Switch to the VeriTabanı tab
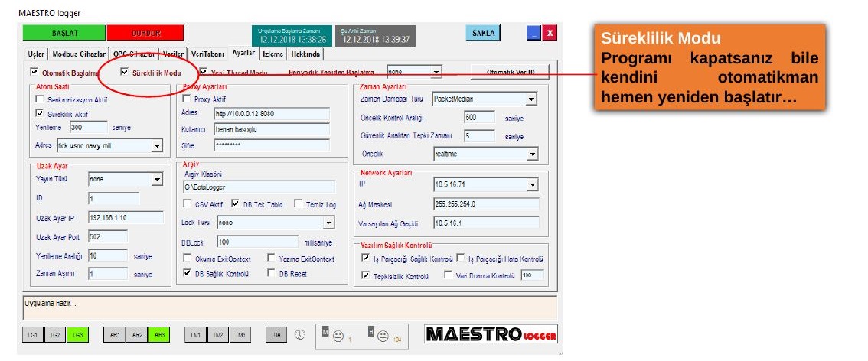Viewport: 868px width, 361px height. [207, 54]
